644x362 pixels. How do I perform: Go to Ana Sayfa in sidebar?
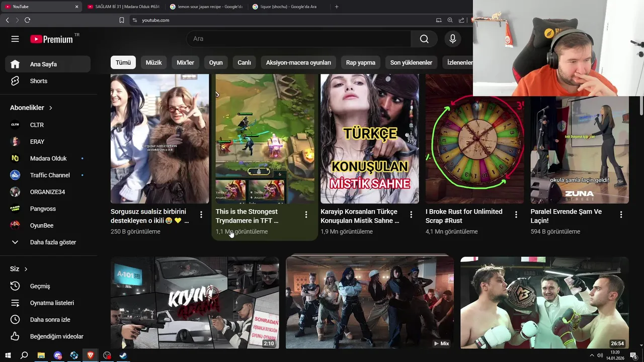[48, 64]
